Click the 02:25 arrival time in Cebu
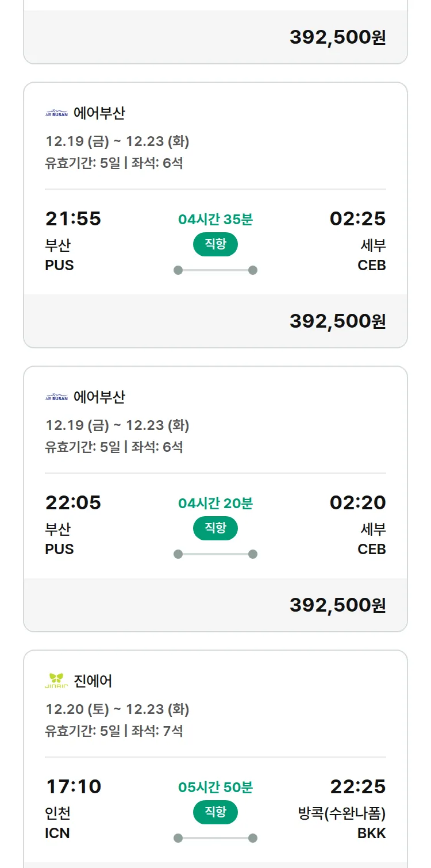The height and width of the screenshot is (868, 431). coord(357,219)
